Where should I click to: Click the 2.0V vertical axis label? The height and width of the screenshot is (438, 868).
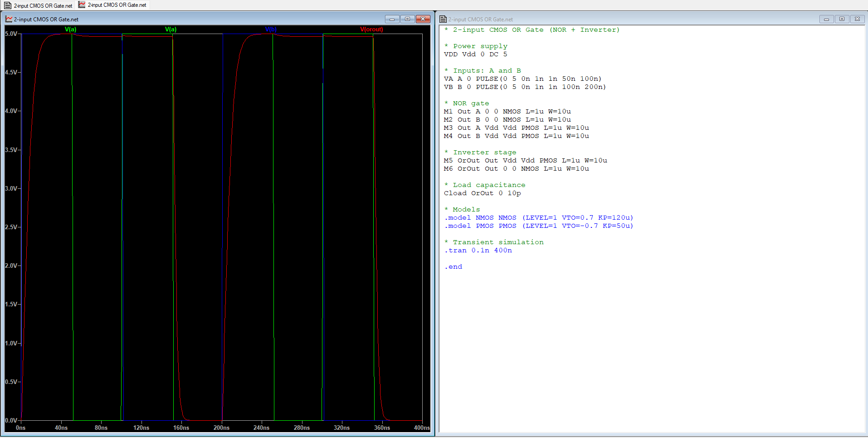pos(11,266)
